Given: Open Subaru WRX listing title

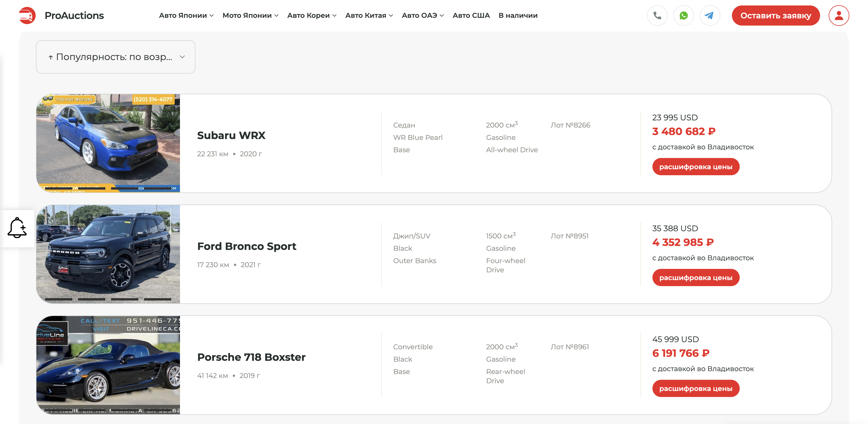Looking at the screenshot, I should (x=231, y=135).
